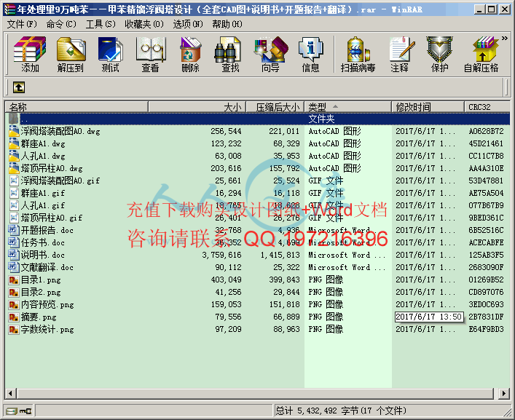
Task: Expand the toolbar overflow chevron
Action: pos(505,39)
